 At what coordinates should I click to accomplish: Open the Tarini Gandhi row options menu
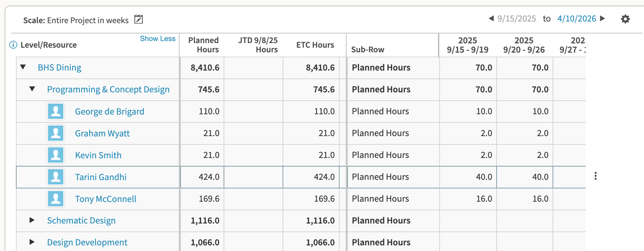pos(595,176)
